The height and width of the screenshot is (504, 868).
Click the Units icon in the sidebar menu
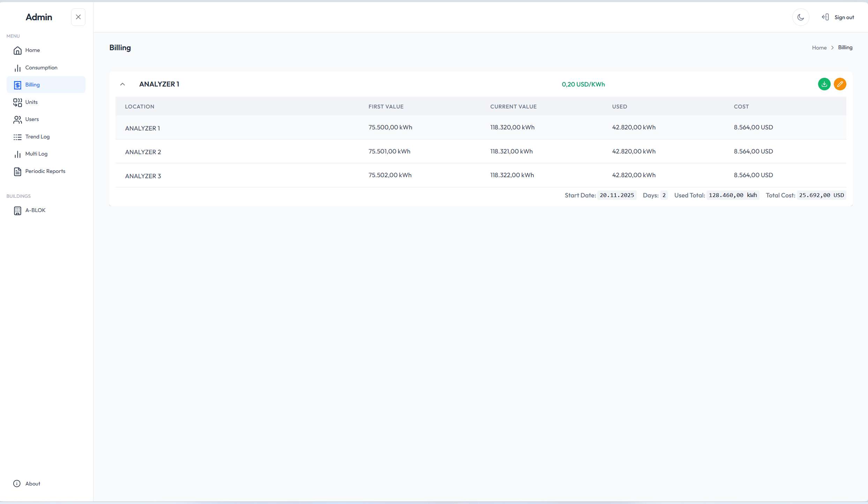click(17, 102)
